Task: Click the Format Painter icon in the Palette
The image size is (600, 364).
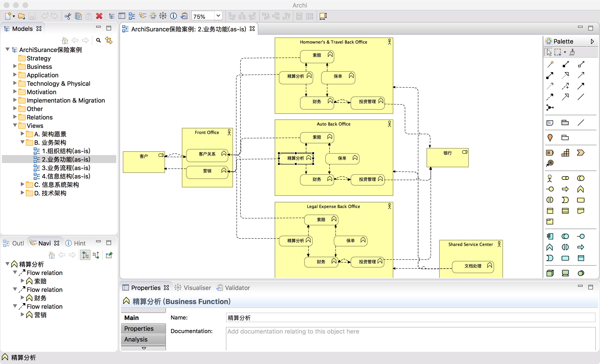Action: [572, 52]
